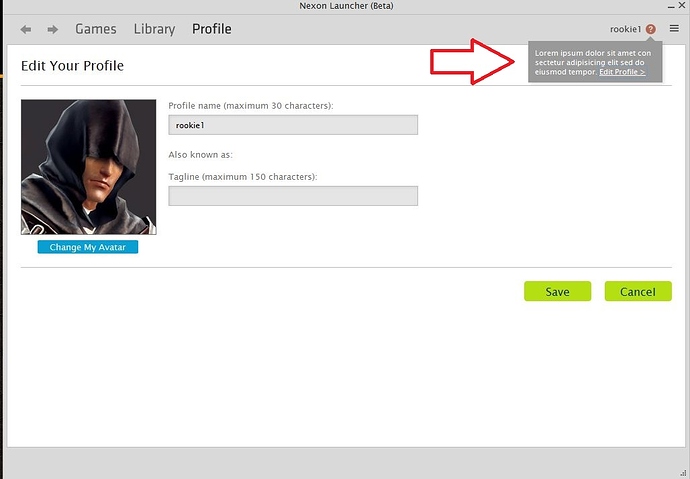This screenshot has height=479, width=690.
Task: Go back with the left arrow
Action: coord(26,29)
